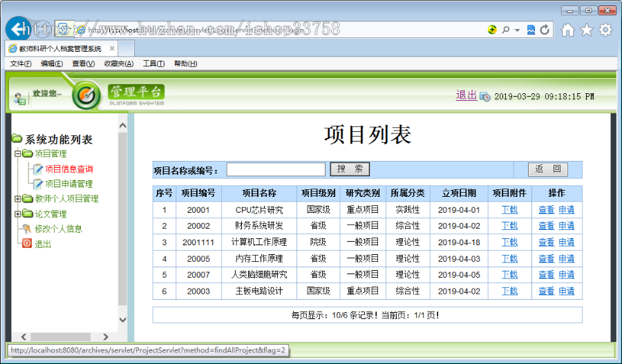Focus the 项目名称或编号 search field
Viewport: 622px width, 364px height.
tap(276, 169)
